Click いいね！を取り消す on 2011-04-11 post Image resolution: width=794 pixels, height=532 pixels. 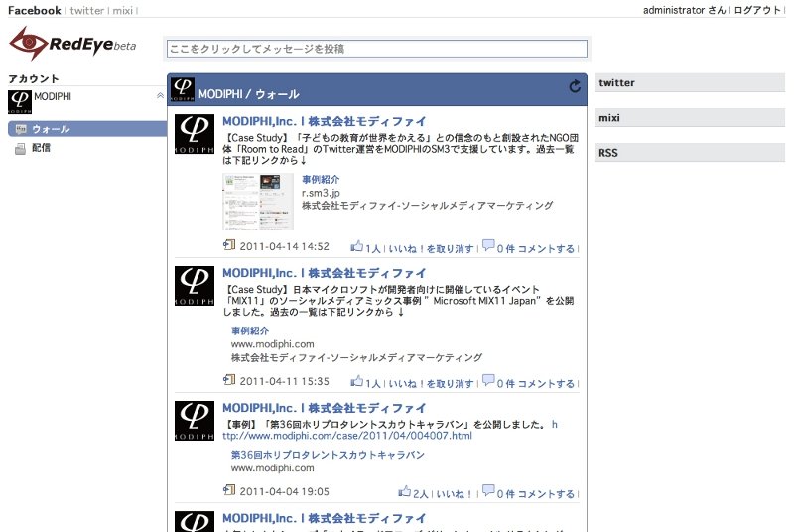pos(431,384)
